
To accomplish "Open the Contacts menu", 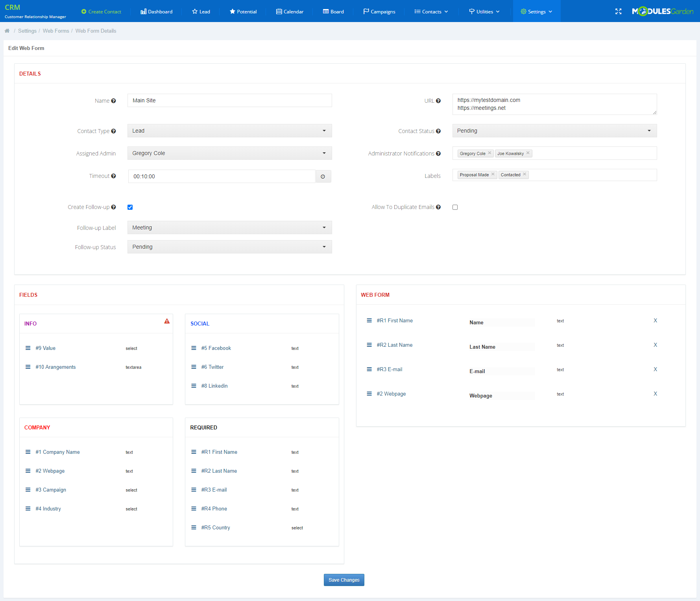I will click(430, 11).
